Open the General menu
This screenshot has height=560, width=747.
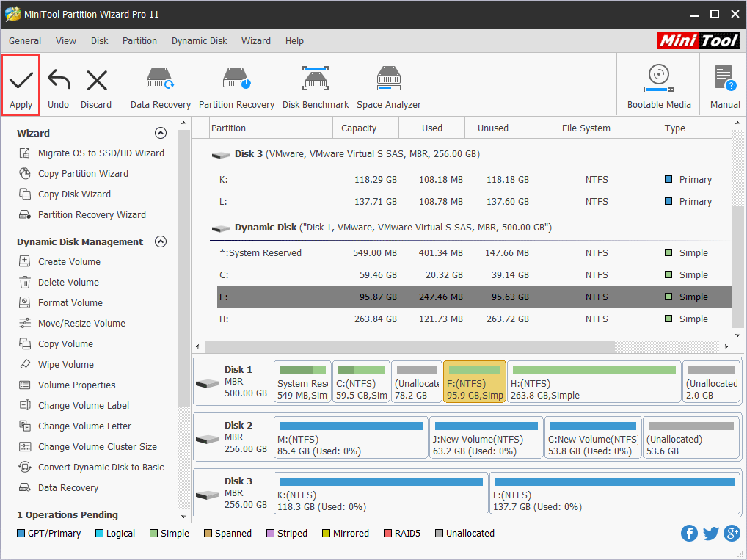[x=25, y=40]
